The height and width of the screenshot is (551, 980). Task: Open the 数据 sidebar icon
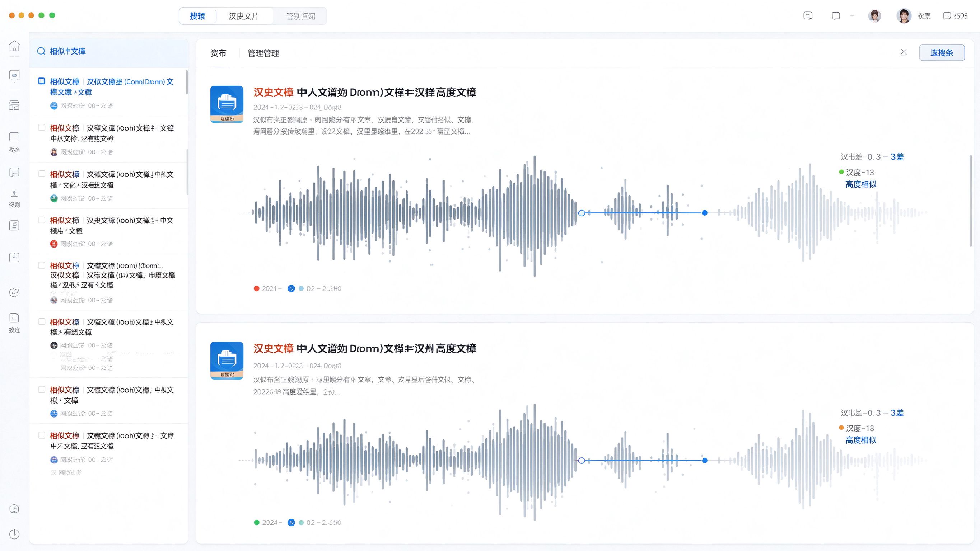coord(14,137)
